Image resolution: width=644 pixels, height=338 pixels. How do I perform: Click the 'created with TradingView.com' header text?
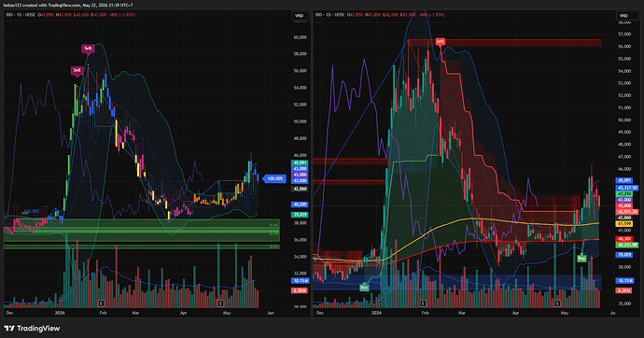coord(50,6)
